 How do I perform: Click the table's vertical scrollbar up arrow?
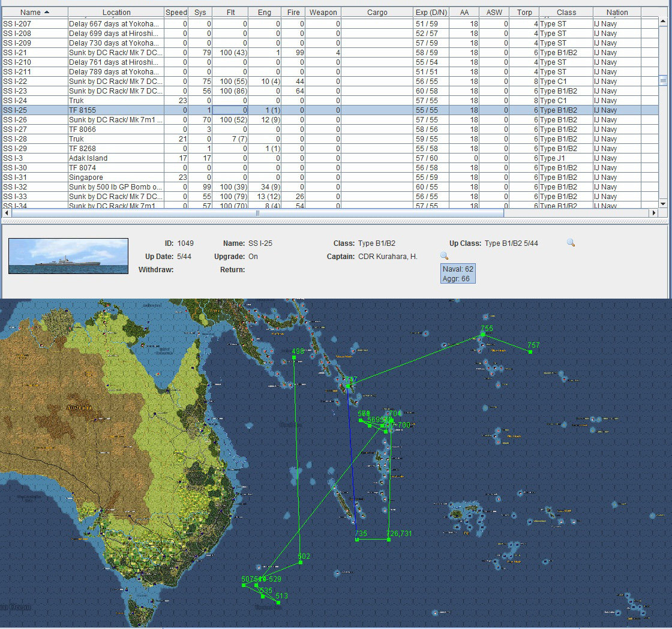pos(663,20)
